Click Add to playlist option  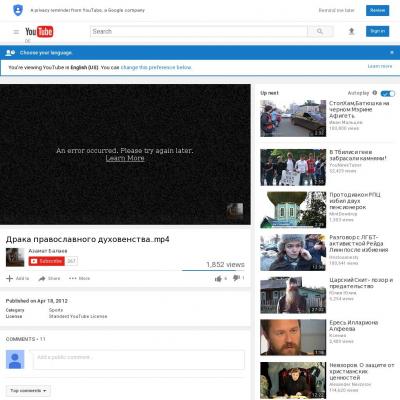(18, 278)
